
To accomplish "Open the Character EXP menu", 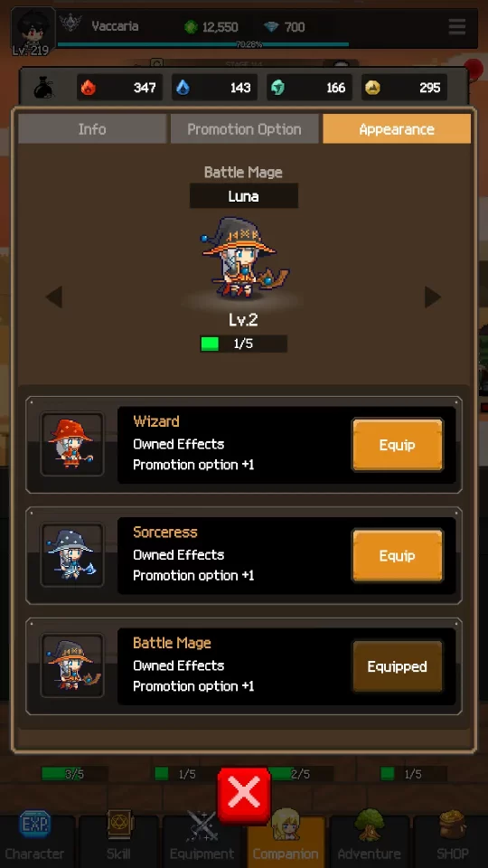I will coord(35,835).
